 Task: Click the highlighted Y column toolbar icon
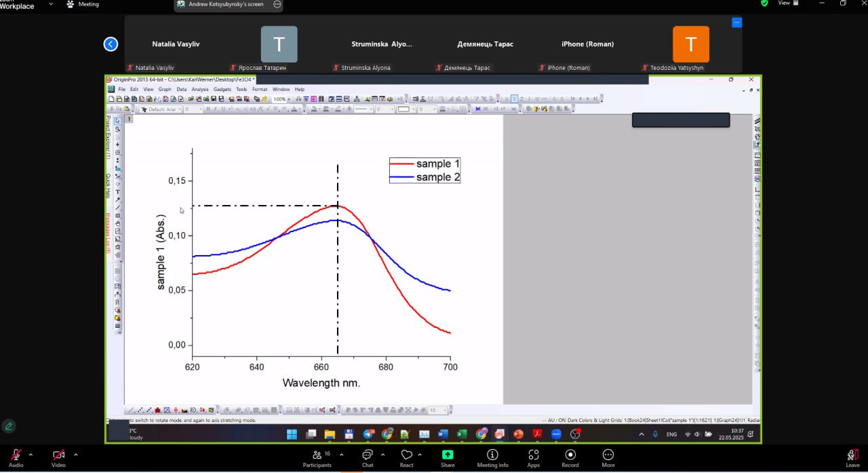(x=514, y=99)
